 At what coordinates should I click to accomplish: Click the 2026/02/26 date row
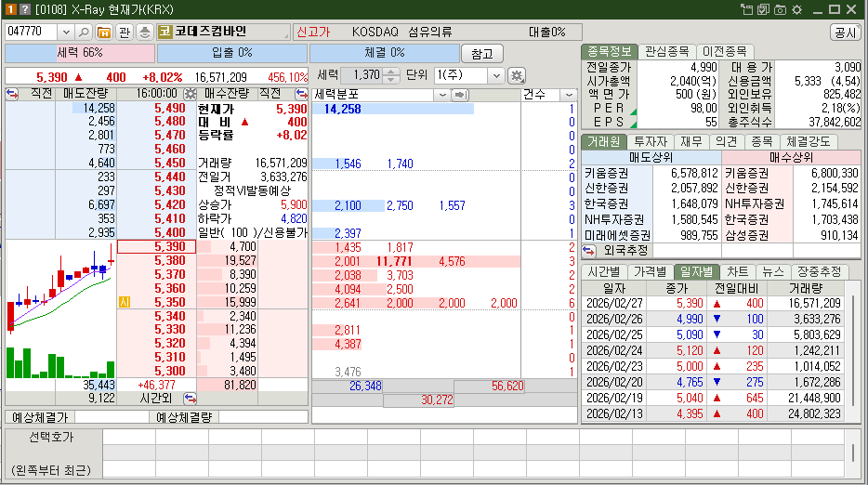(713, 320)
